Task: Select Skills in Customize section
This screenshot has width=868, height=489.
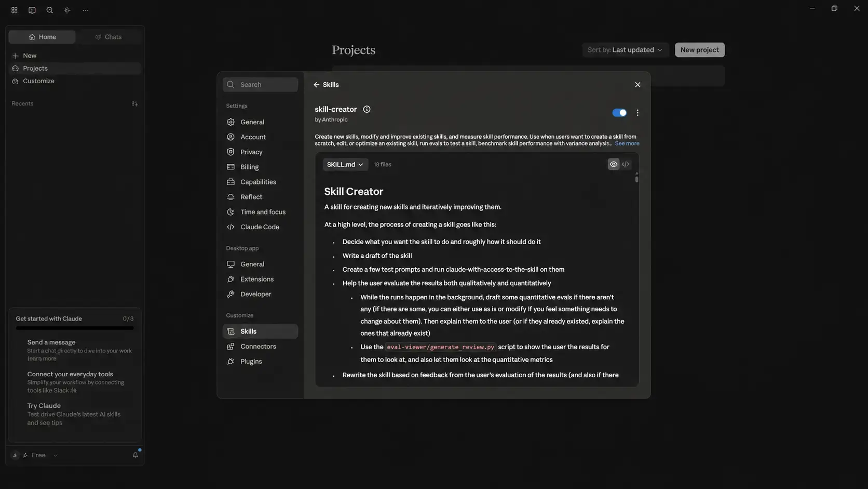Action: pos(260,332)
